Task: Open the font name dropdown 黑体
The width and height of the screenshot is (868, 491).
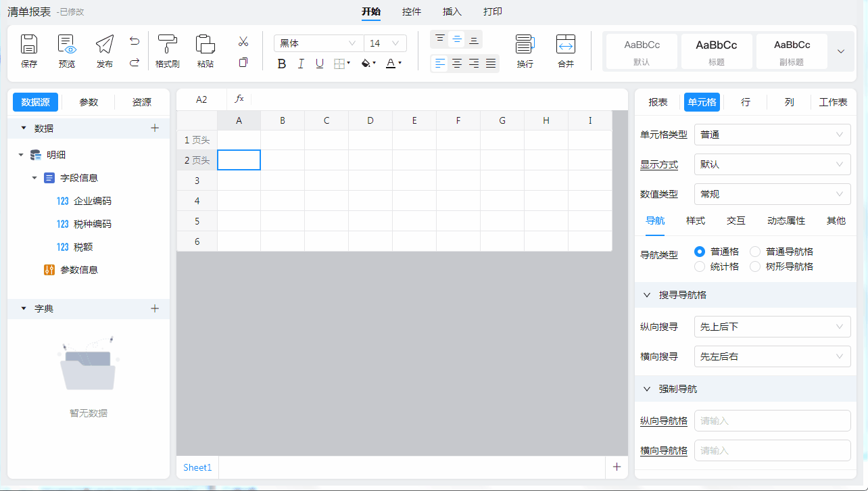Action: click(x=318, y=43)
